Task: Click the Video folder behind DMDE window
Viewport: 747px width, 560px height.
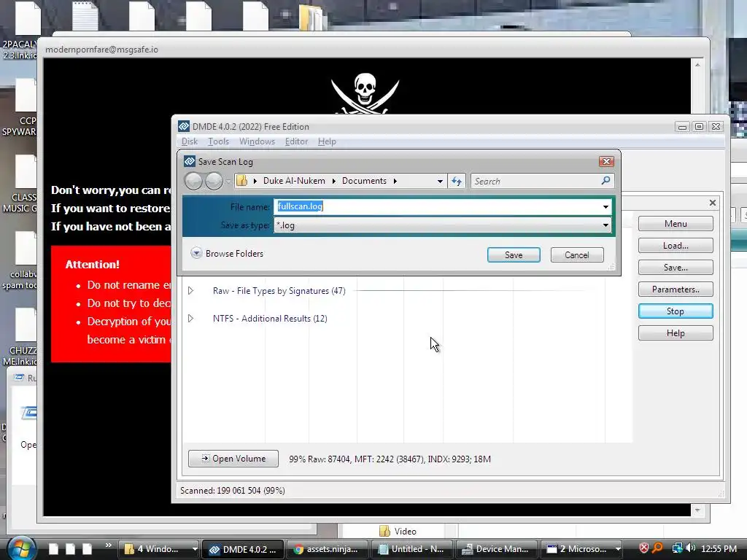Action: 398,531
